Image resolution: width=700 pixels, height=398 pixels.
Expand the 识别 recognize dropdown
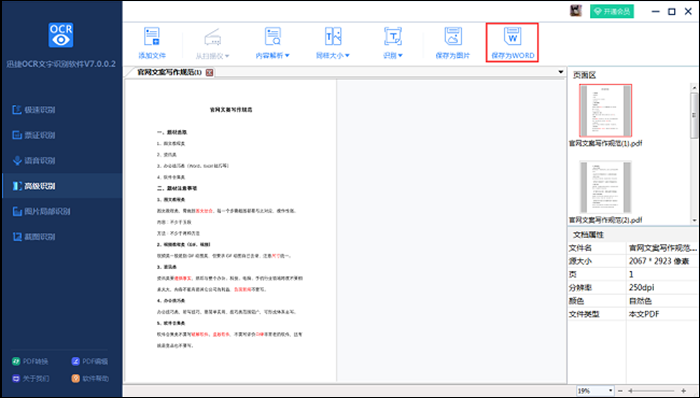[400, 56]
